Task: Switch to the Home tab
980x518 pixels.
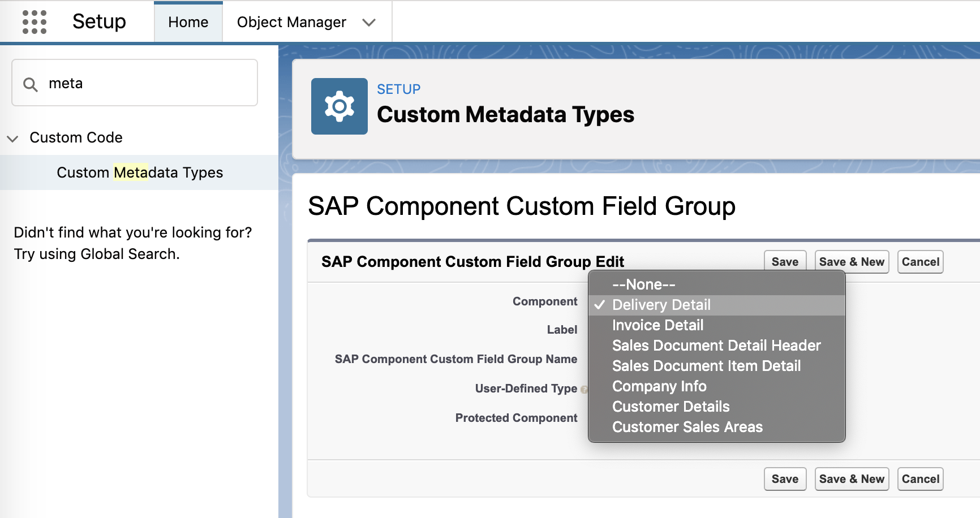Action: (x=188, y=22)
